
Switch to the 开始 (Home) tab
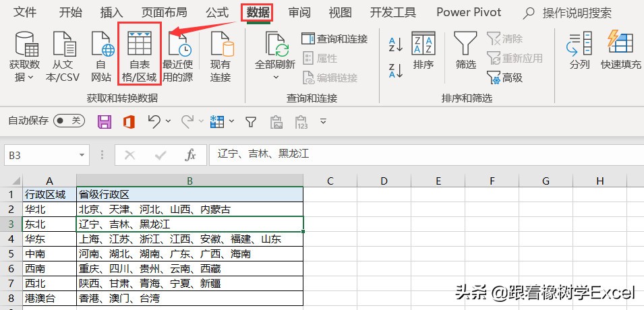71,12
